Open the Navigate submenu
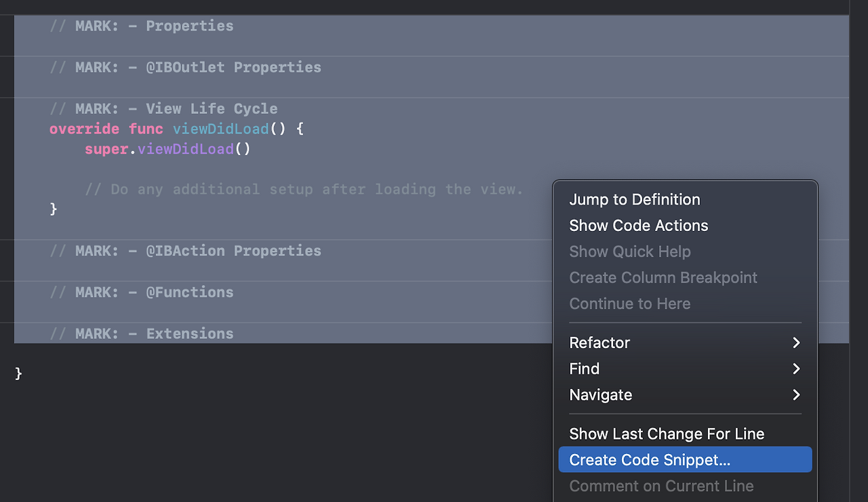Viewport: 868px width, 502px height. coord(601,395)
